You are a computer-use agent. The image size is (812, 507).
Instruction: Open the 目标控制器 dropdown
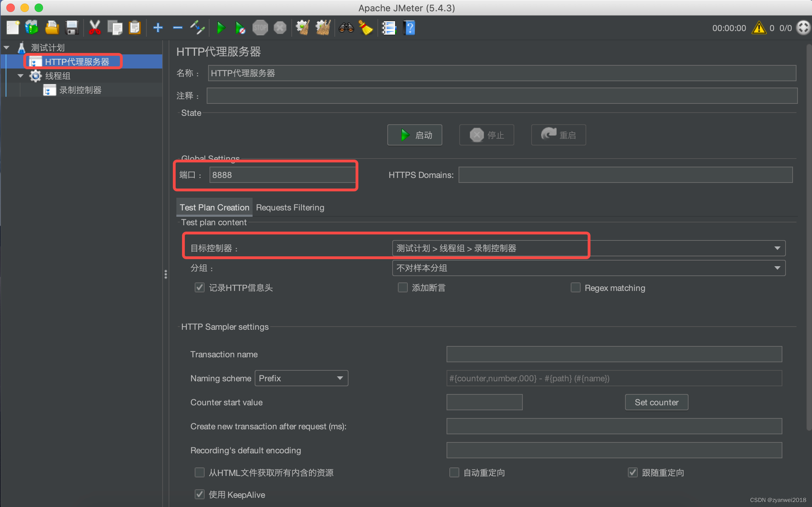coord(589,248)
